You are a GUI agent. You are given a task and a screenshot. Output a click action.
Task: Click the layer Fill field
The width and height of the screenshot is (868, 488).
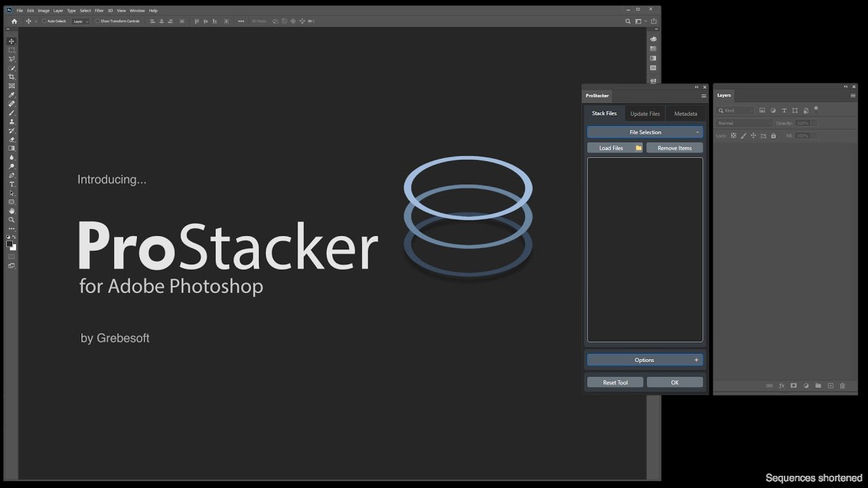point(802,136)
